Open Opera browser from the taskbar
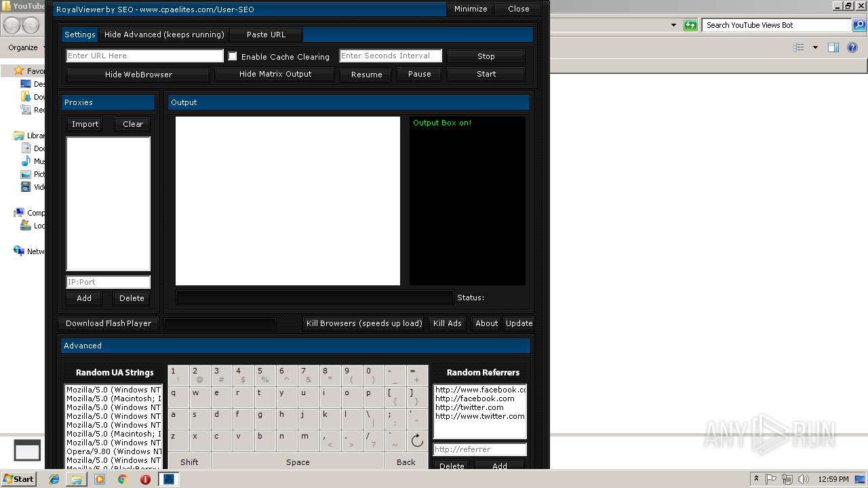 [145, 479]
